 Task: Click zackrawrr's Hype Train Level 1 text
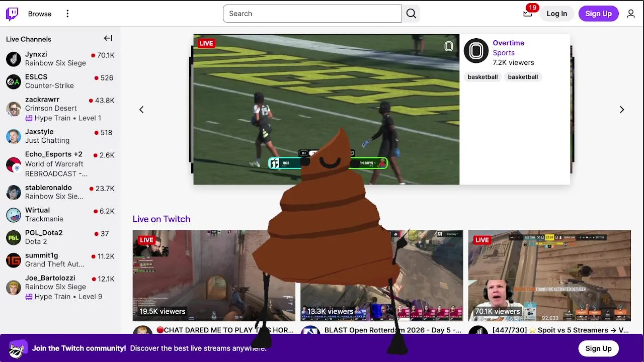point(63,118)
